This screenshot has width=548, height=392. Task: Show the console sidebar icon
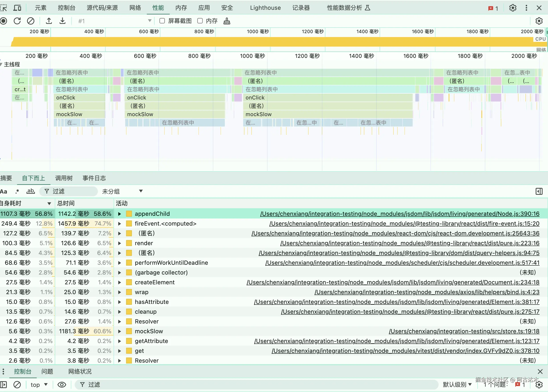click(4, 384)
